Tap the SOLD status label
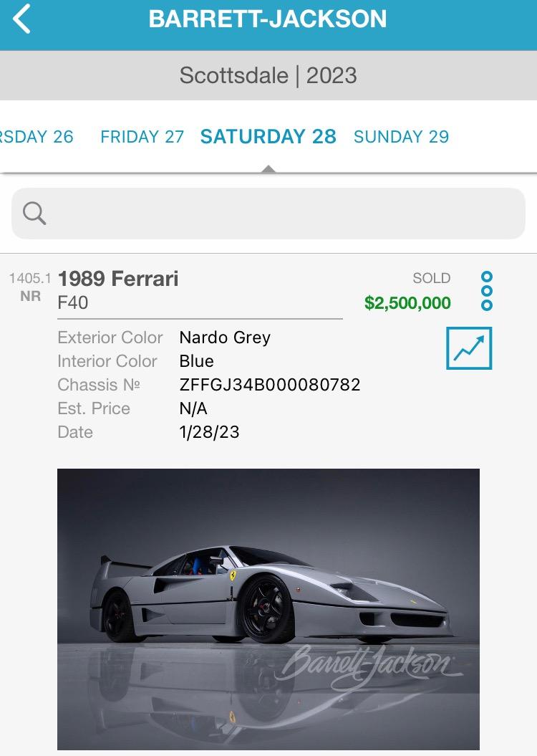This screenshot has height=756, width=537. [431, 278]
